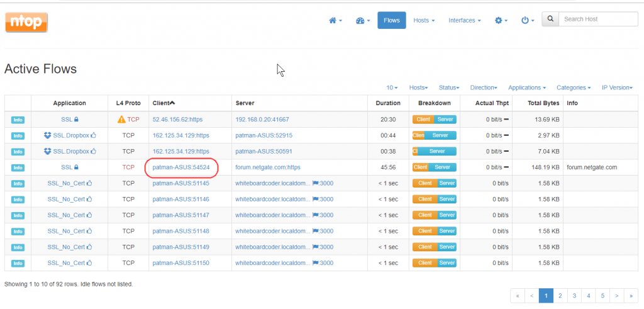Expand the Applications filter dropdown
Image resolution: width=644 pixels, height=309 pixels.
pos(526,87)
